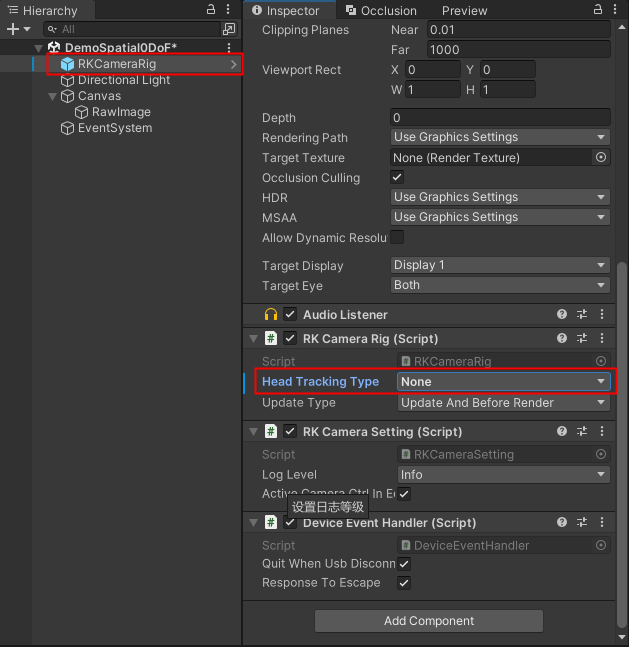This screenshot has width=629, height=647.
Task: Open Audio Listener presets
Action: 582,314
